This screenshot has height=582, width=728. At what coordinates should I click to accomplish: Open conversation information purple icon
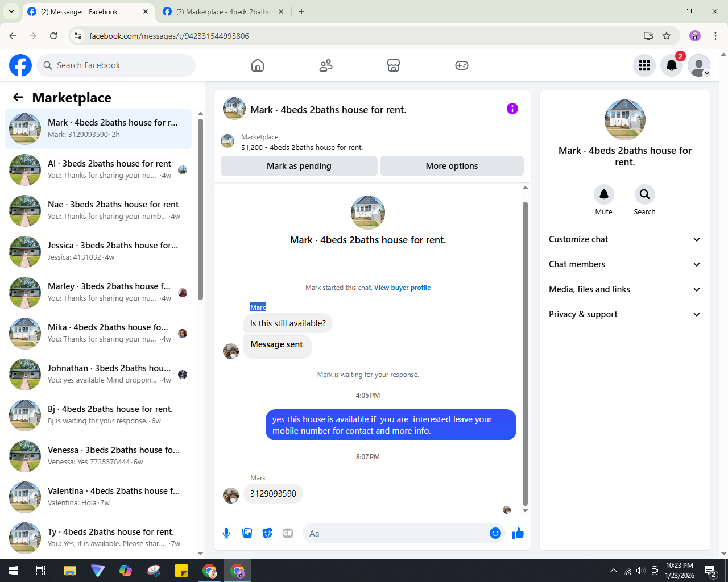512,109
